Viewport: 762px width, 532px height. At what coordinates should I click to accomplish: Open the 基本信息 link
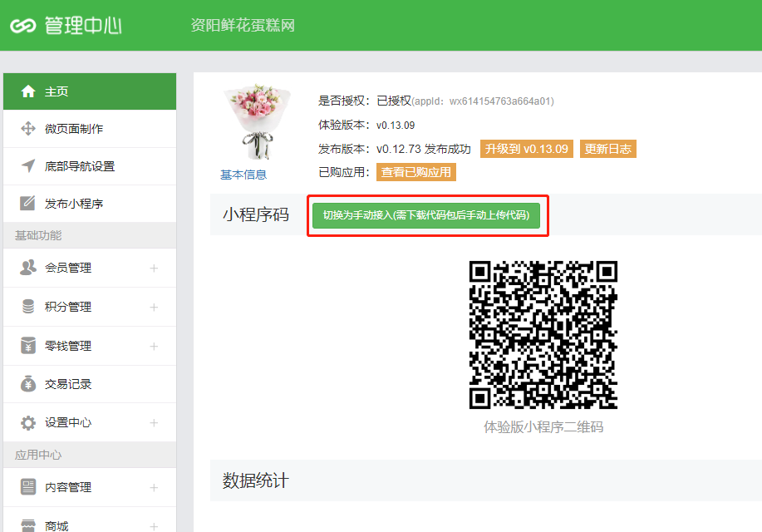[243, 175]
